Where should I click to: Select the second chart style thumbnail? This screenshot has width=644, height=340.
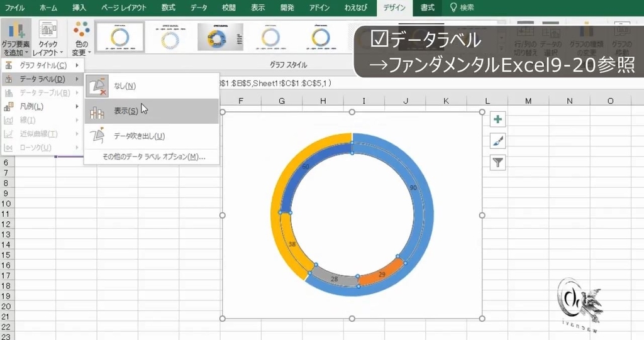(170, 37)
